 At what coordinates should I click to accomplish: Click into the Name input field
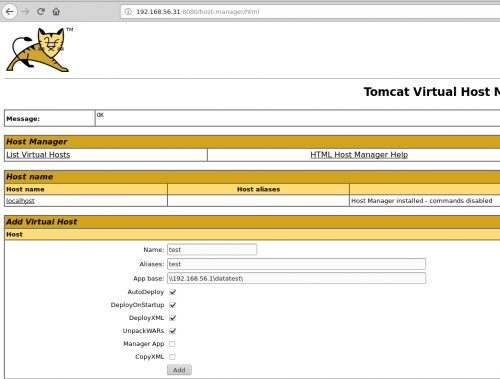point(212,250)
